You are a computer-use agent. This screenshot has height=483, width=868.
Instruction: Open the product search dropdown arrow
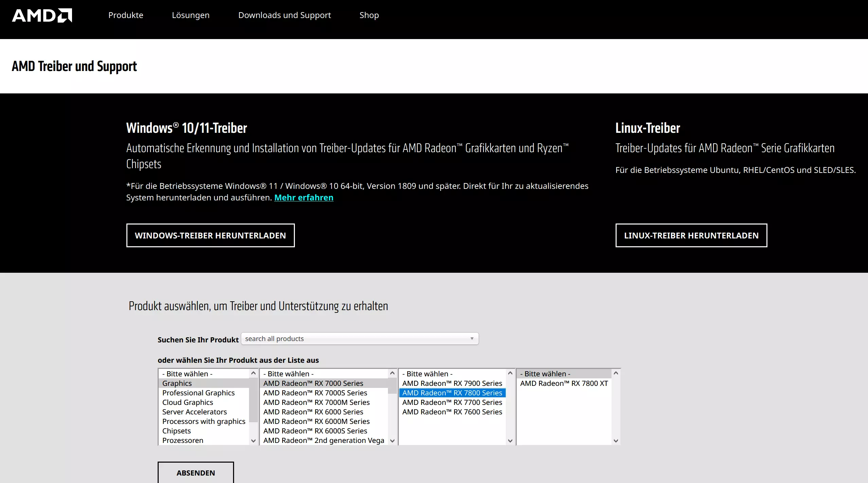coord(472,339)
